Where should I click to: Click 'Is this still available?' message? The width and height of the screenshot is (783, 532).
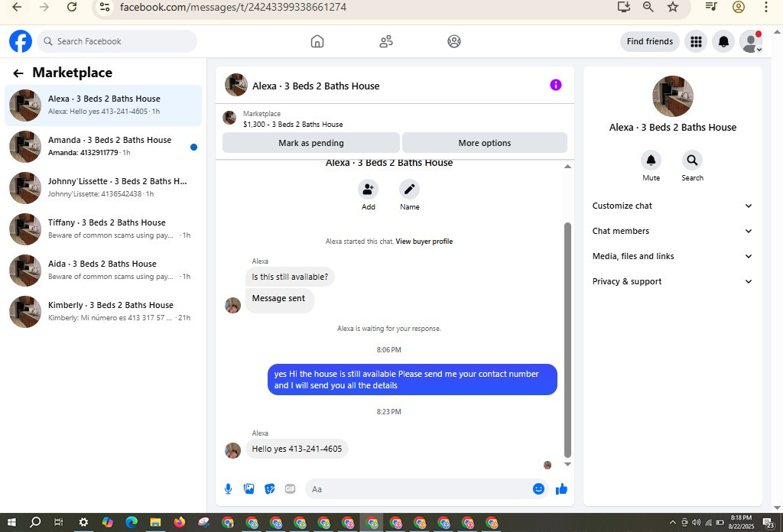click(290, 277)
